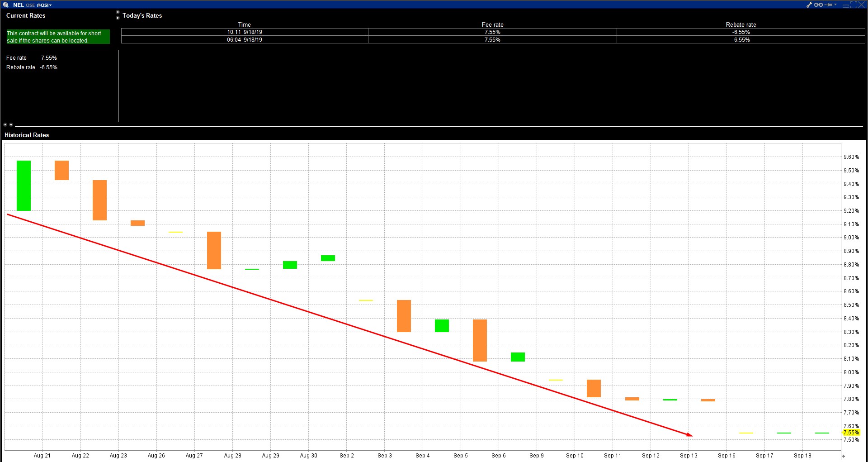Click -6.55% rebate rate in 06:04 row

click(741, 40)
